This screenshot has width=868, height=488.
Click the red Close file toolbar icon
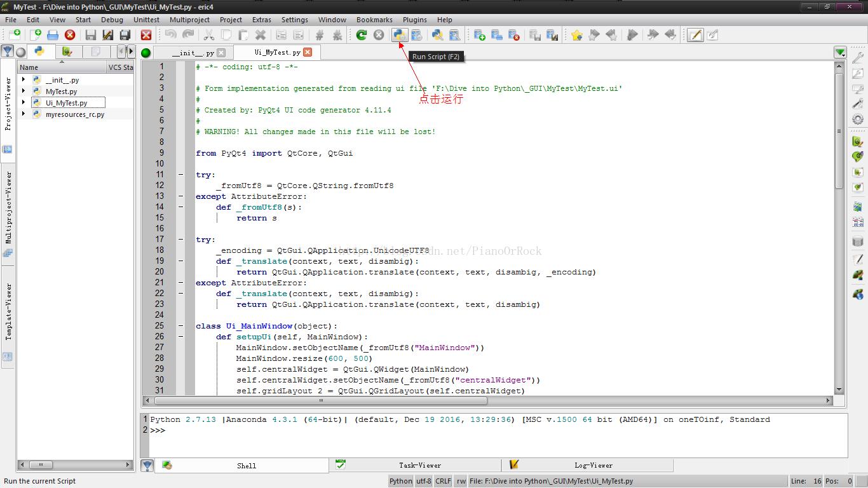click(x=70, y=35)
